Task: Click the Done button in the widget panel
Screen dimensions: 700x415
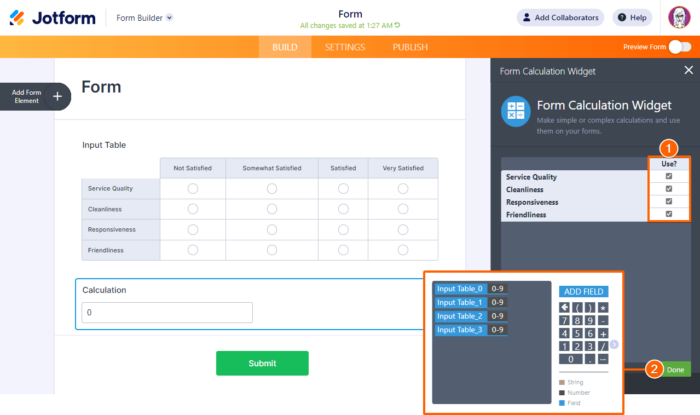Action: tap(675, 369)
